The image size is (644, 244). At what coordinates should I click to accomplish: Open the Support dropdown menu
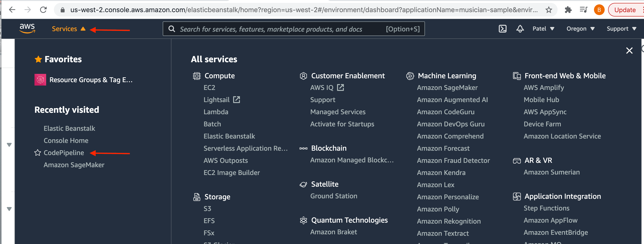[x=621, y=29]
